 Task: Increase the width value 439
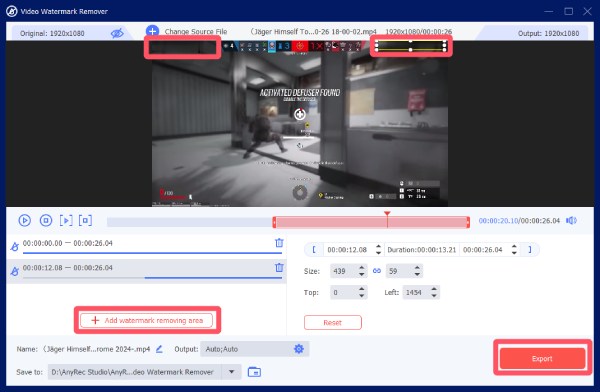[362, 268]
